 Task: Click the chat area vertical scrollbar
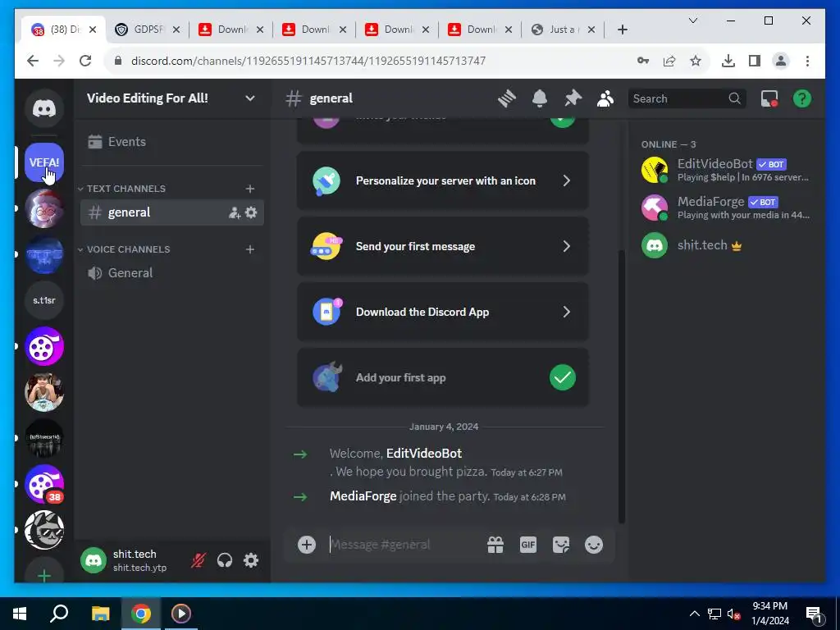click(622, 386)
